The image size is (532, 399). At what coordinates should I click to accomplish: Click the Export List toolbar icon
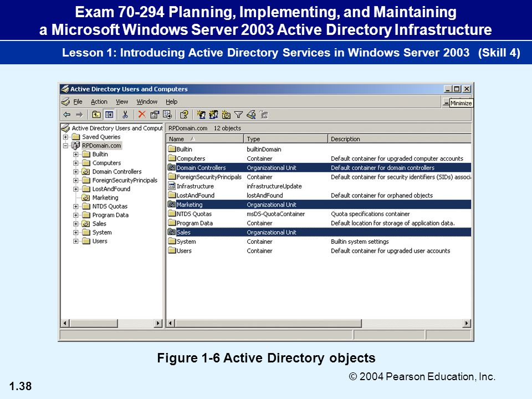pyautogui.click(x=167, y=115)
